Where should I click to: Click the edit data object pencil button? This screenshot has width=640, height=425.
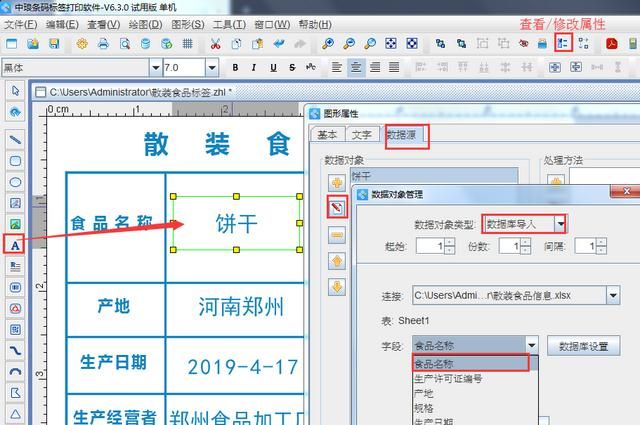pos(337,208)
